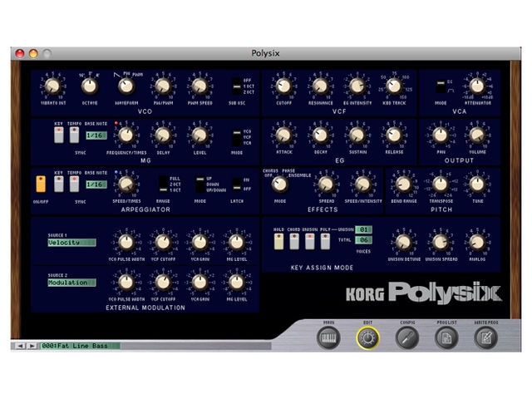532x399 pixels.
Task: Click the PWM Speed knob
Action: (x=199, y=86)
